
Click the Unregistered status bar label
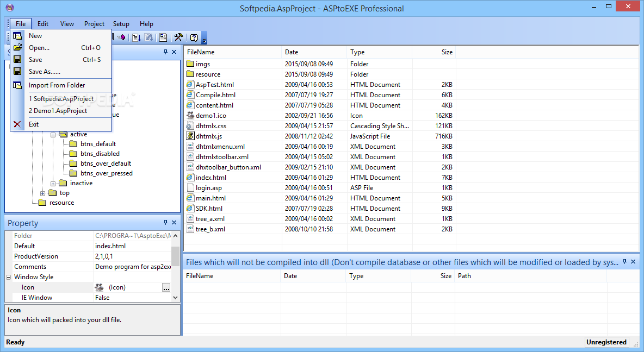(x=606, y=342)
